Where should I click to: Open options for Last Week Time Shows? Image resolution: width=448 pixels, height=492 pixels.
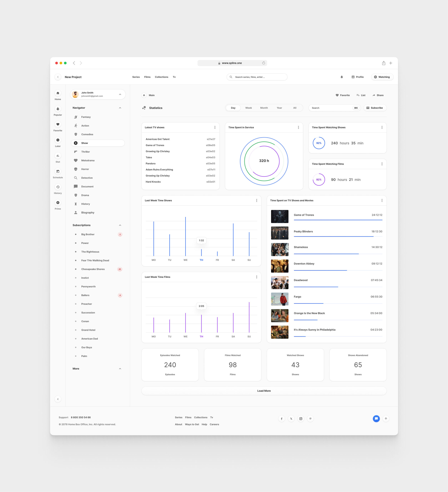click(256, 200)
